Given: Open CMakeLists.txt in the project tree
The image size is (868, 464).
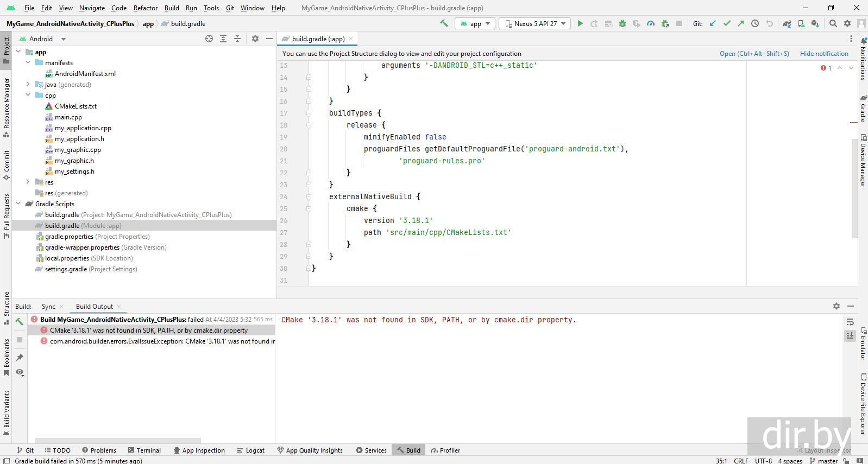Looking at the screenshot, I should 76,106.
